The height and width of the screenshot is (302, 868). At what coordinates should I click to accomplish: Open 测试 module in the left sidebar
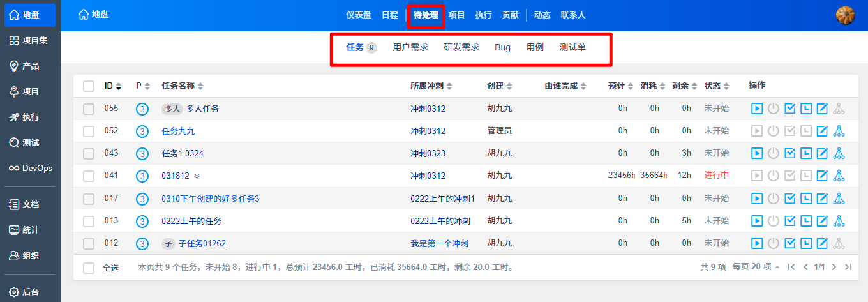30,142
